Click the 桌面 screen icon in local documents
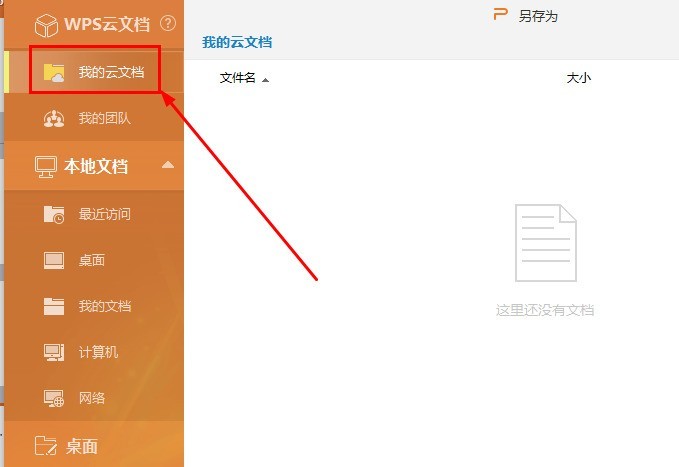Viewport: 679px width, 467px height. (54, 260)
